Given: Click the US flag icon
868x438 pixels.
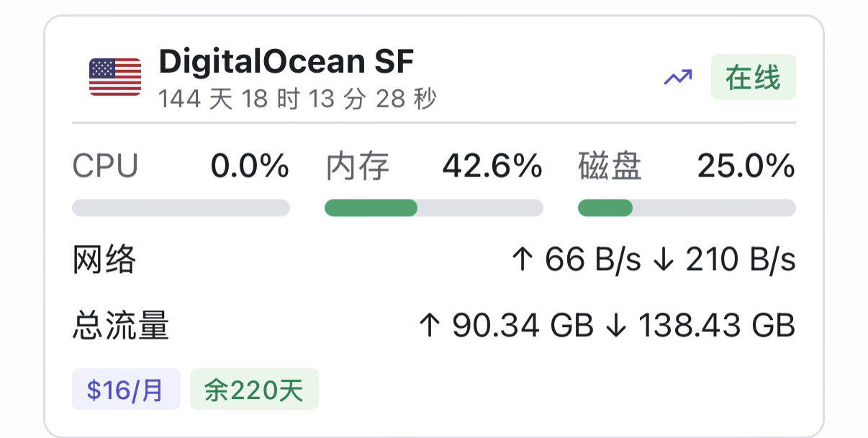Looking at the screenshot, I should (115, 77).
